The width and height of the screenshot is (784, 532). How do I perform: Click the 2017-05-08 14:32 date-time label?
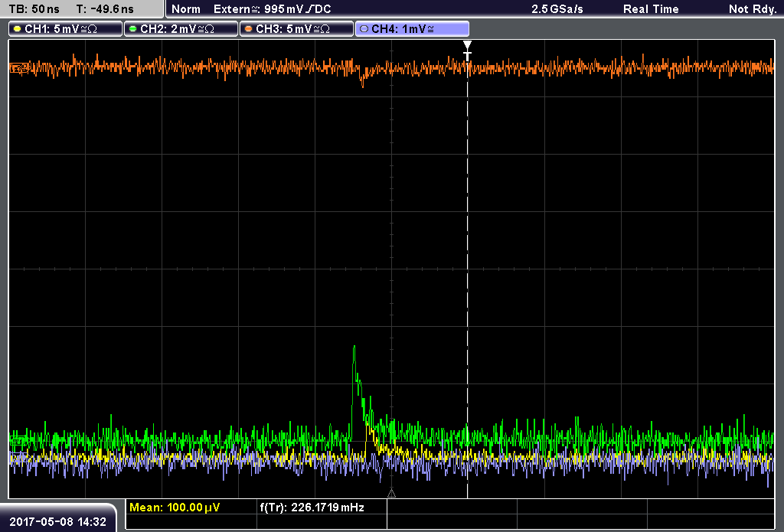pos(57,522)
